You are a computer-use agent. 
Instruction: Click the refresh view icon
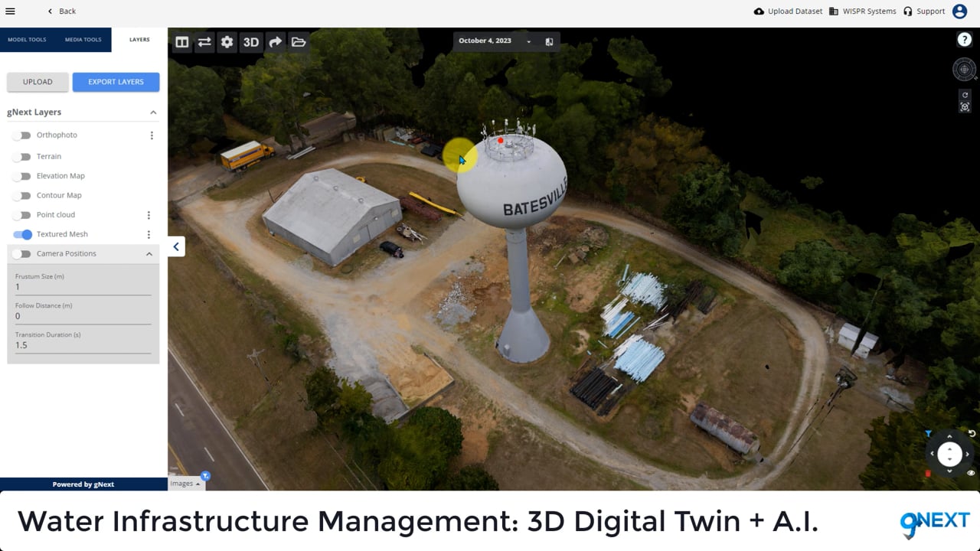[965, 95]
